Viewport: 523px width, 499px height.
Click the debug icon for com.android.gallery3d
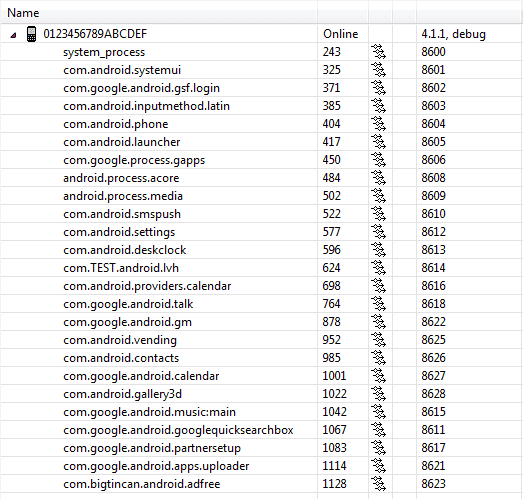pyautogui.click(x=379, y=394)
